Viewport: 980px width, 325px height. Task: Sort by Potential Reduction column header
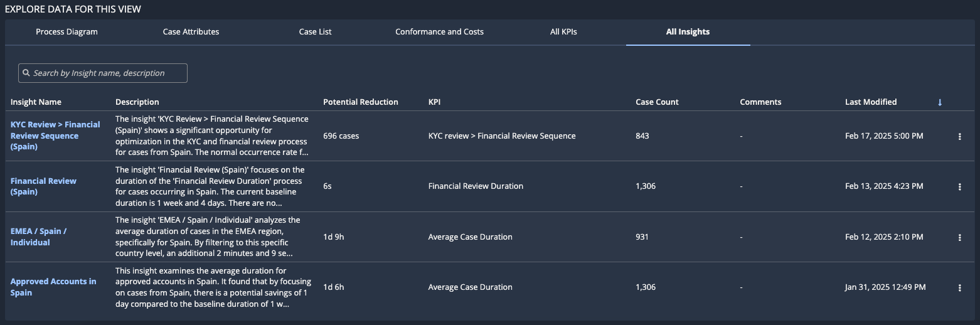[361, 102]
